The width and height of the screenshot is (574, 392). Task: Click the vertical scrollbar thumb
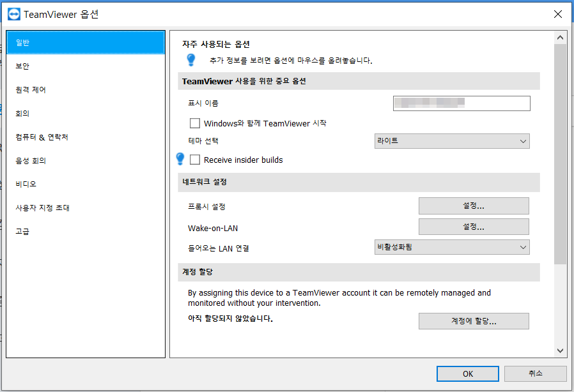(560, 154)
